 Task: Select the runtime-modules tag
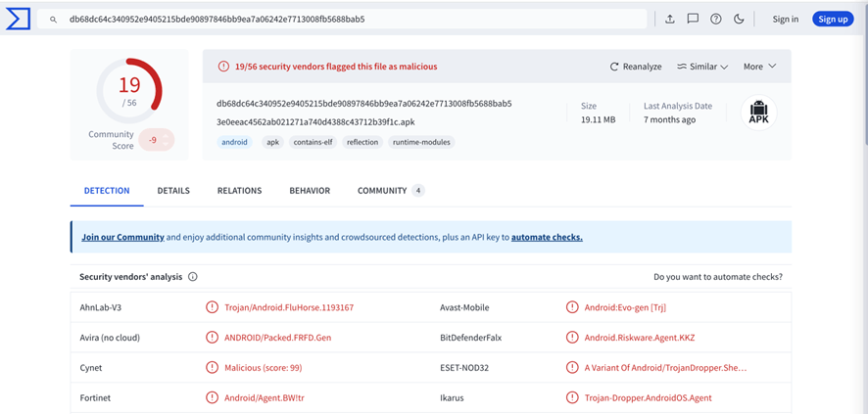click(x=422, y=142)
